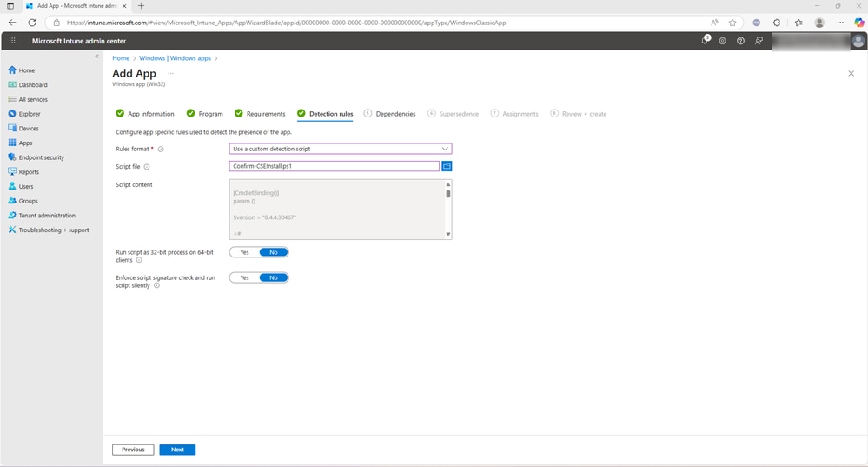Go to Dependencies step
Image resolution: width=868 pixels, height=467 pixels.
tap(390, 114)
